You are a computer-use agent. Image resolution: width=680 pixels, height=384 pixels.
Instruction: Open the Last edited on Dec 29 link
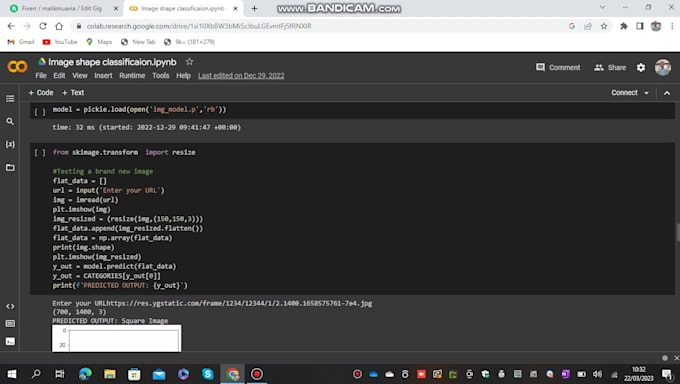tap(241, 75)
